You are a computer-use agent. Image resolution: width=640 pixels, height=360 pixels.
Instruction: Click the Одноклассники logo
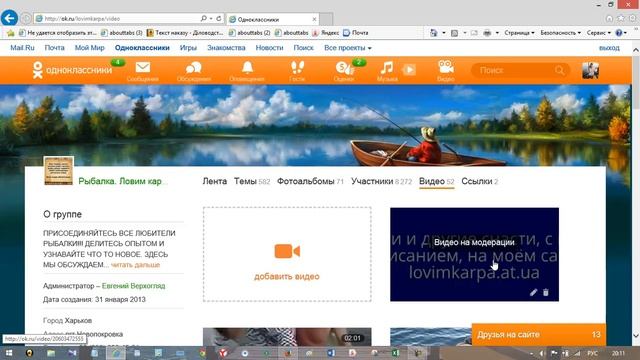[x=72, y=70]
